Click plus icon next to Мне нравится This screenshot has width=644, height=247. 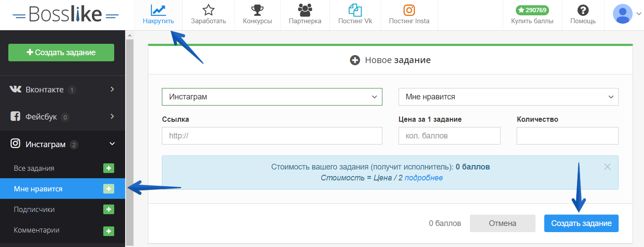click(108, 189)
